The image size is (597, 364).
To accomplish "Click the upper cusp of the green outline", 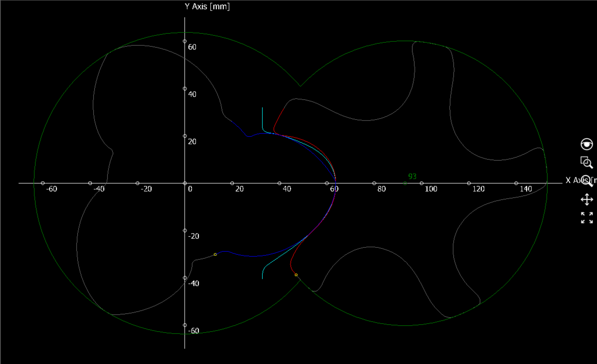I will [x=300, y=86].
